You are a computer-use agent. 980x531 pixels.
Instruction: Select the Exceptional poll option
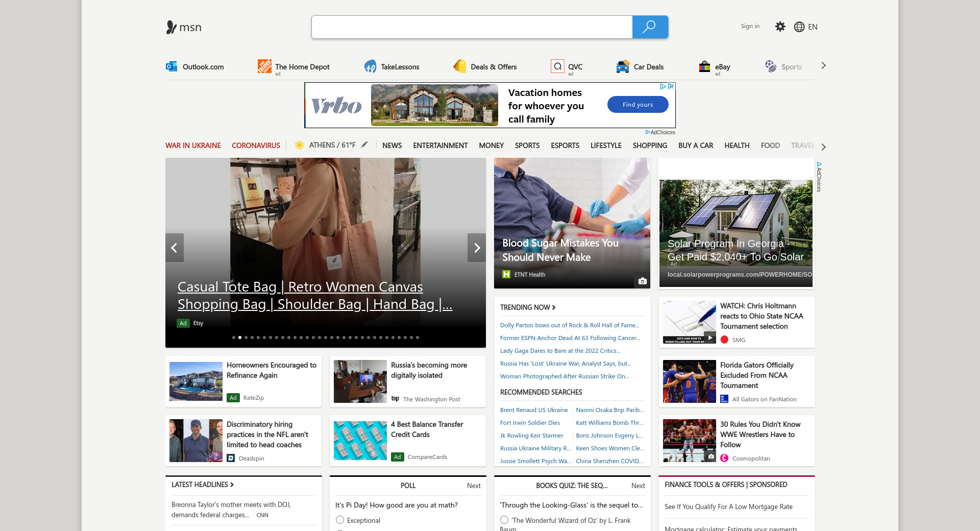(x=340, y=520)
